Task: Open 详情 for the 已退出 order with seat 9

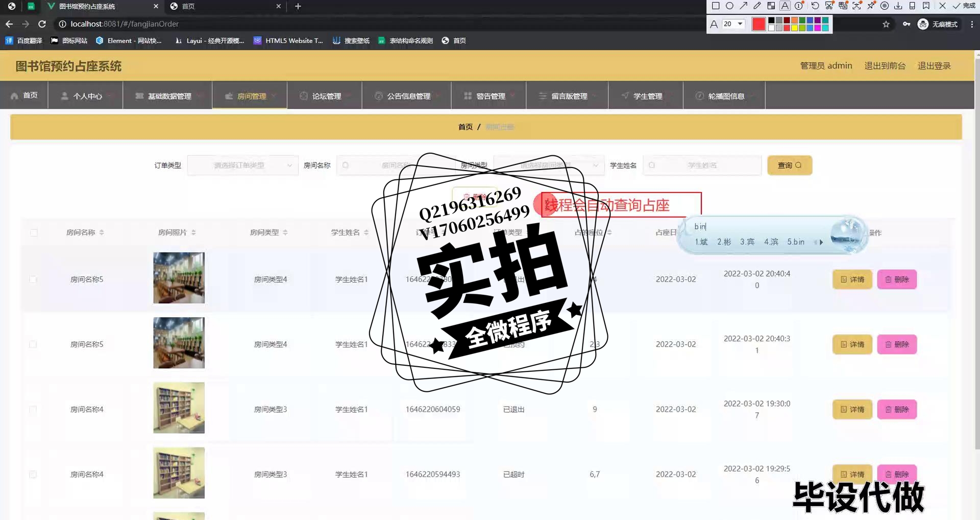Action: coord(852,409)
